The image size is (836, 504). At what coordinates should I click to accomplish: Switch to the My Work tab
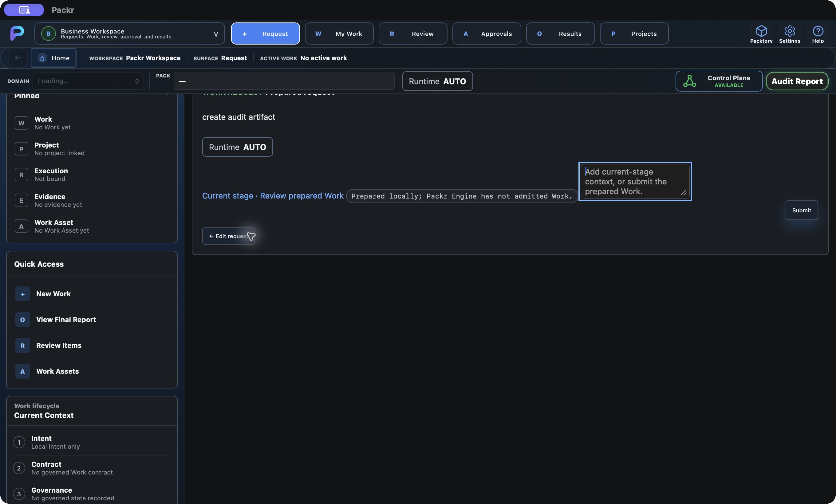click(x=339, y=33)
